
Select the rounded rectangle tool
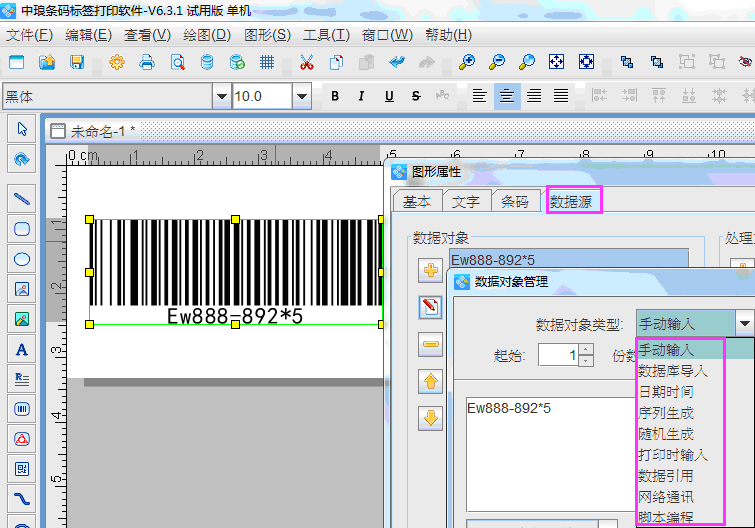(22, 229)
